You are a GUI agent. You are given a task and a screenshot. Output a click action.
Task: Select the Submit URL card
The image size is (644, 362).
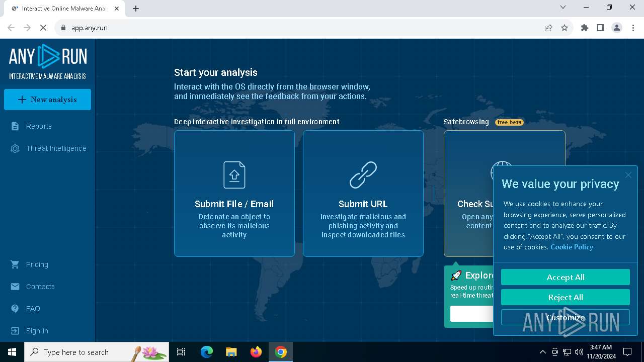(x=363, y=194)
